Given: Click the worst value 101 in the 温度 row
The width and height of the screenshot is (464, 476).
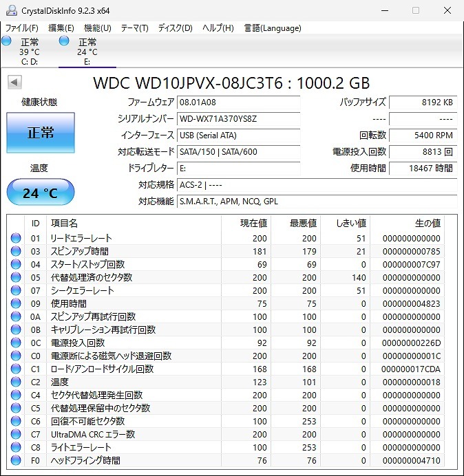Looking at the screenshot, I should (x=309, y=382).
